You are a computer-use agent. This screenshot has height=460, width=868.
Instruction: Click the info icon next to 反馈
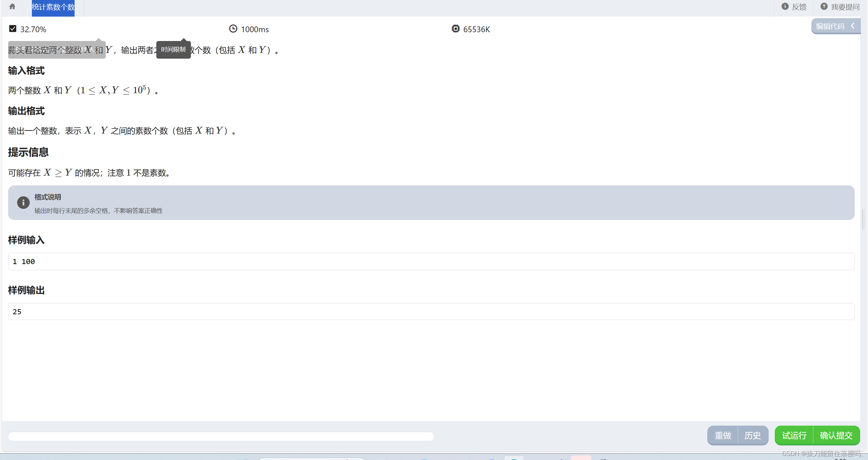pos(785,6)
